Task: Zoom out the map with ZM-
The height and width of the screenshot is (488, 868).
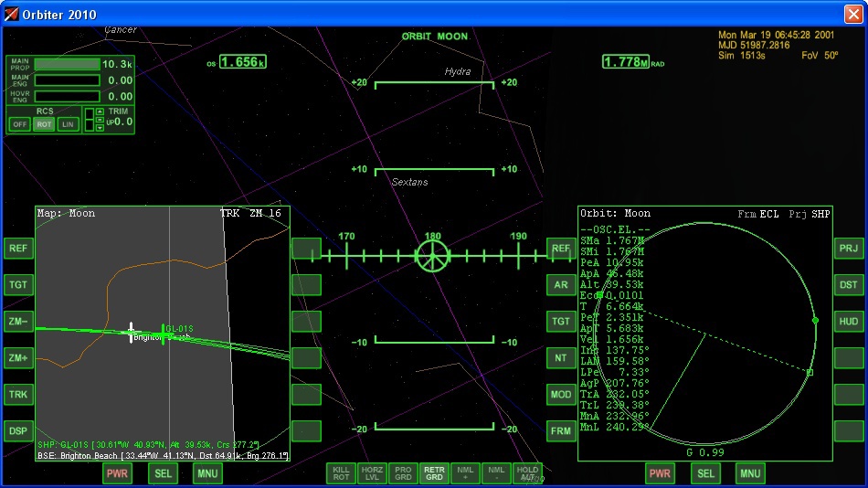Action: tap(17, 322)
